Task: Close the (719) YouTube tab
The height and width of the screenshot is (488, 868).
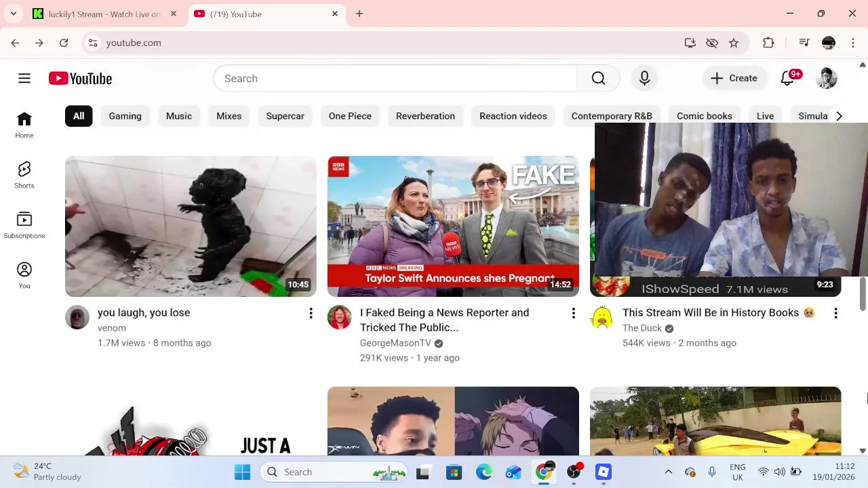Action: click(335, 14)
